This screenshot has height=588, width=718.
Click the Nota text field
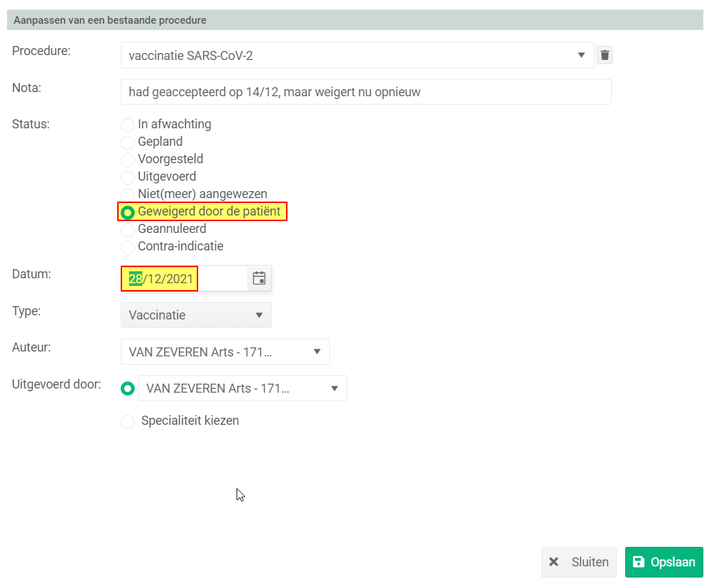point(366,92)
